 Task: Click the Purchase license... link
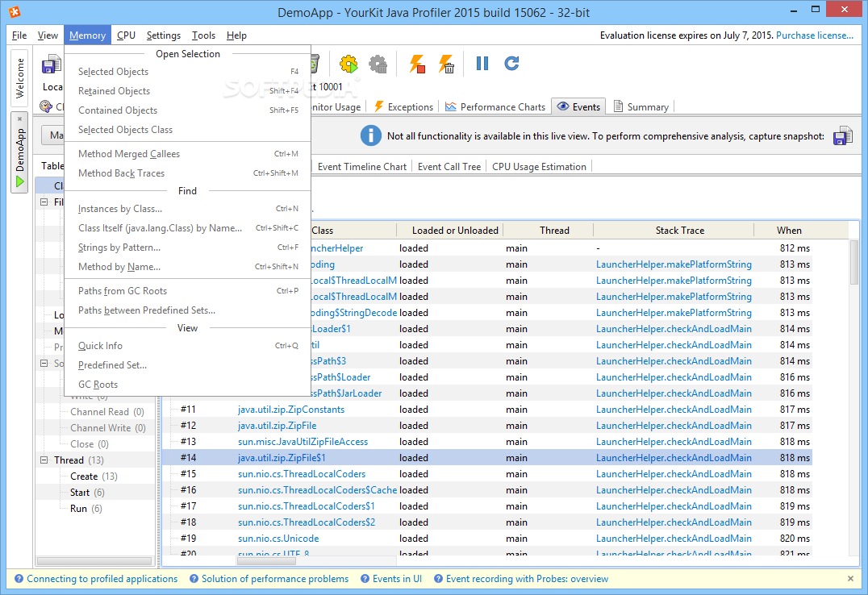point(814,35)
